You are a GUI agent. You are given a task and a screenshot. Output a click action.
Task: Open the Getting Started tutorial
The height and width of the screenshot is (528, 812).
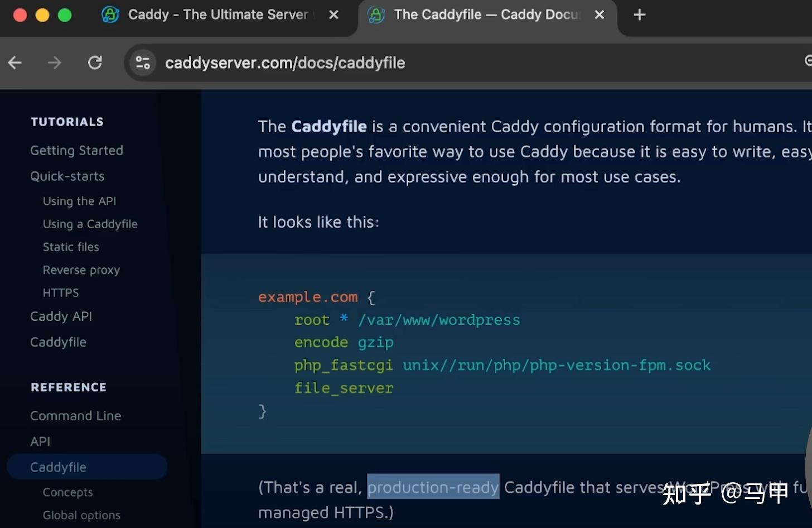point(76,150)
